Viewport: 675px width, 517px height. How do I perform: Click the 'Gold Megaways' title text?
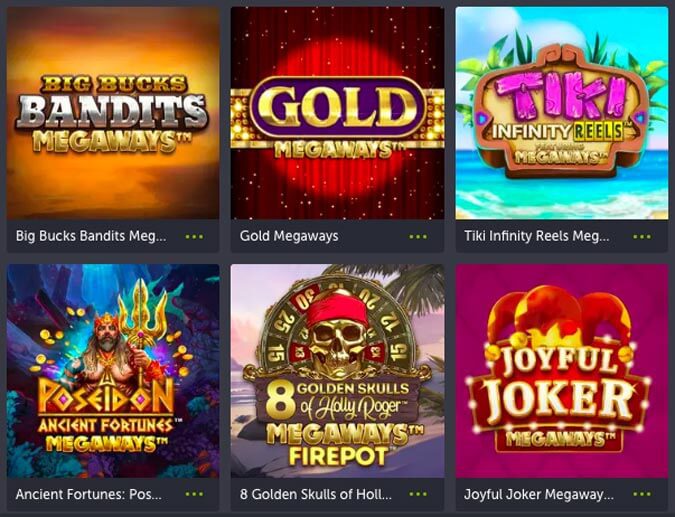point(289,236)
